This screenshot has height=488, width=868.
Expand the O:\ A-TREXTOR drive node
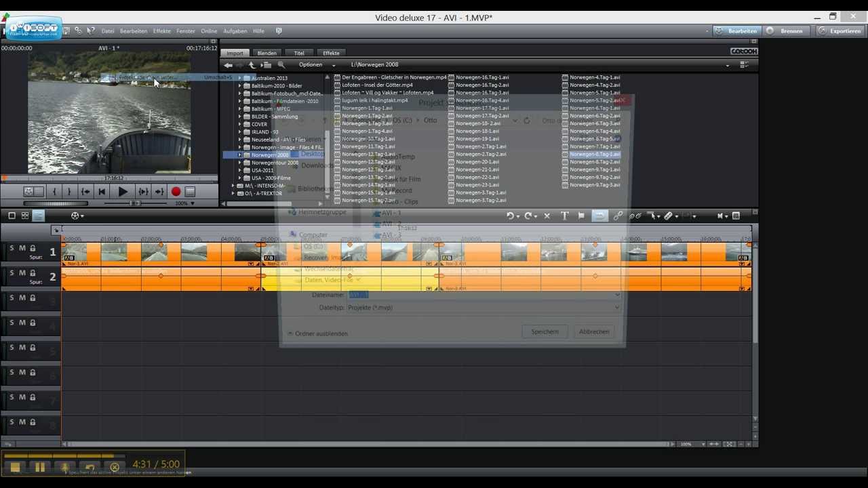[x=233, y=193]
